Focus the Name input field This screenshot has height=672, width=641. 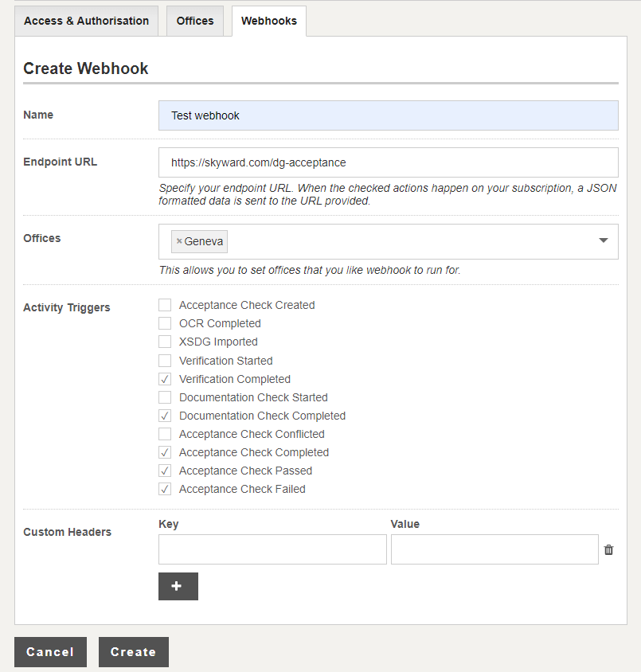pos(389,115)
